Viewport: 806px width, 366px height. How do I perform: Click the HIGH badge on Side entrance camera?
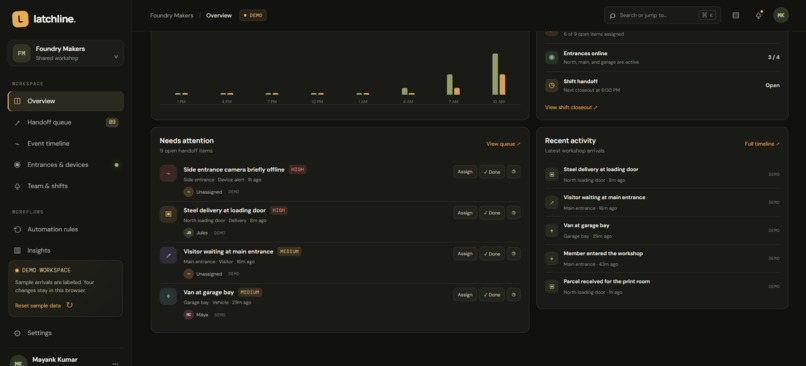click(x=297, y=169)
